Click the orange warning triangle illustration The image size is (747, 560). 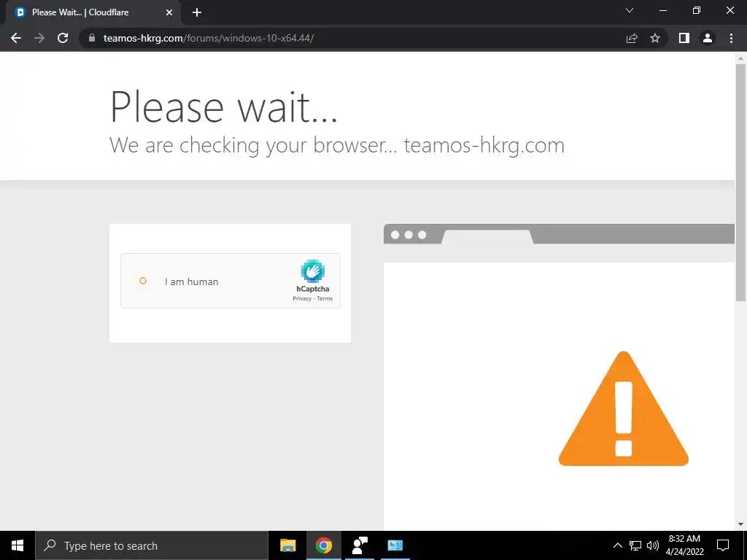click(x=623, y=408)
